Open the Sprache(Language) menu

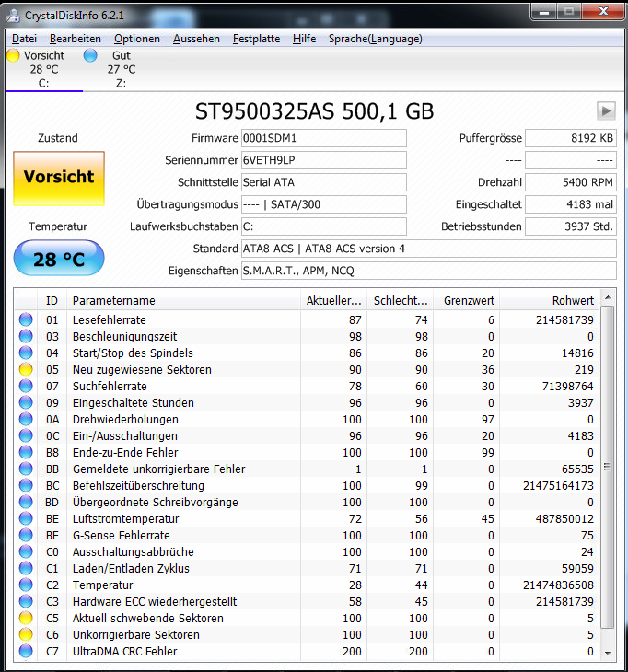click(375, 39)
